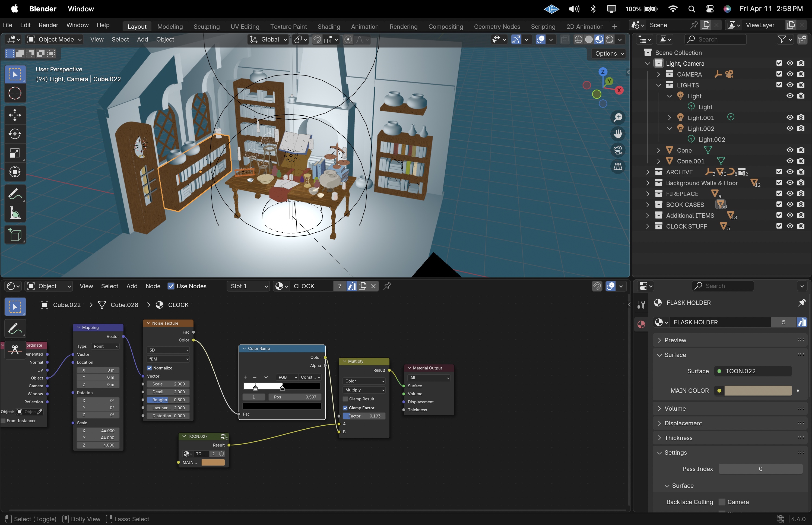Toggle the pin in FLASK HOLDER properties
The image size is (812, 525).
801,303
